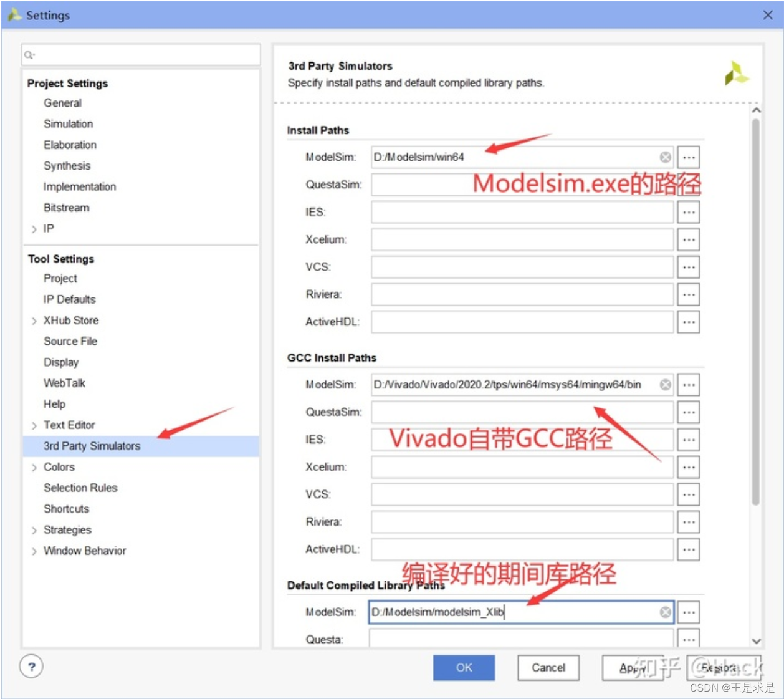Select General project settings
Screen dimensions: 784x699
(x=62, y=103)
